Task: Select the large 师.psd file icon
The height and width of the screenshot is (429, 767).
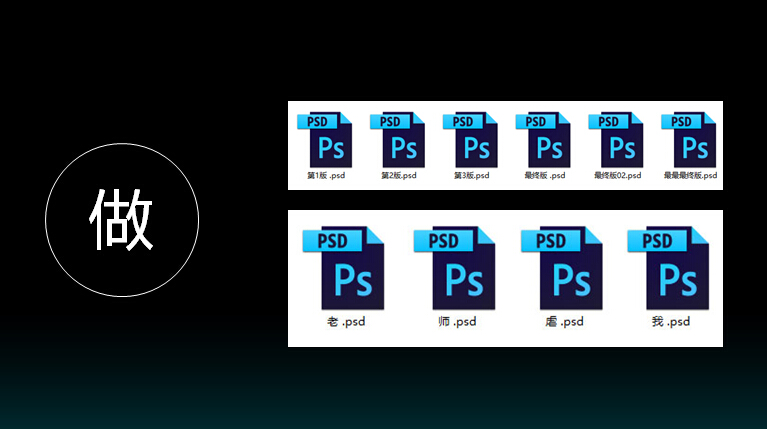Action: coord(455,268)
